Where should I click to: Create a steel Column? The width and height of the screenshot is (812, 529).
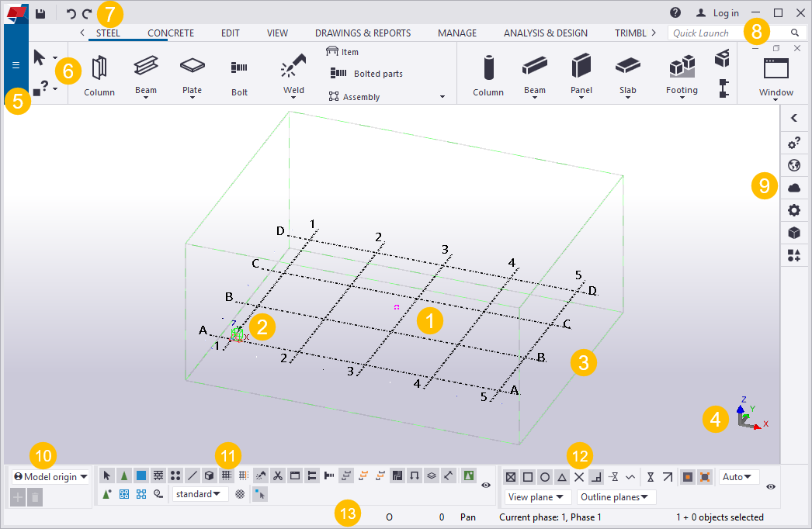click(99, 75)
